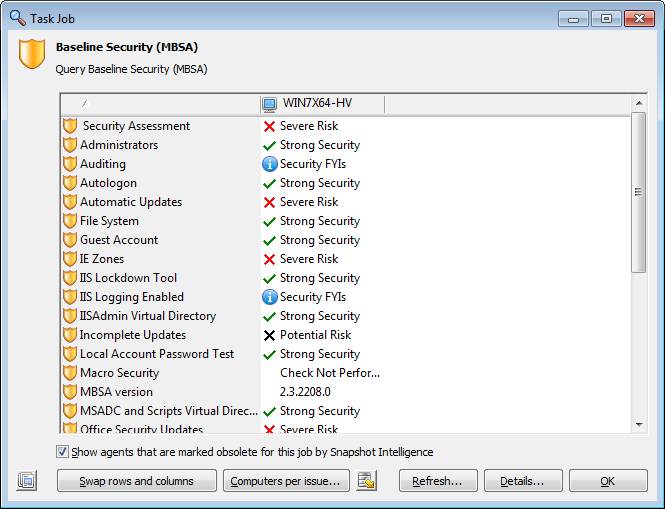Screen dimensions: 665x509
Task: Click the copy-report icon at bottom left
Action: tap(27, 481)
